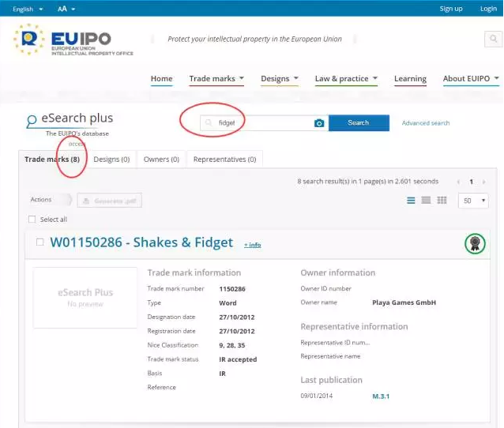
Task: Tick the W01150286 Shakes & Fidget checkbox
Action: (x=39, y=242)
